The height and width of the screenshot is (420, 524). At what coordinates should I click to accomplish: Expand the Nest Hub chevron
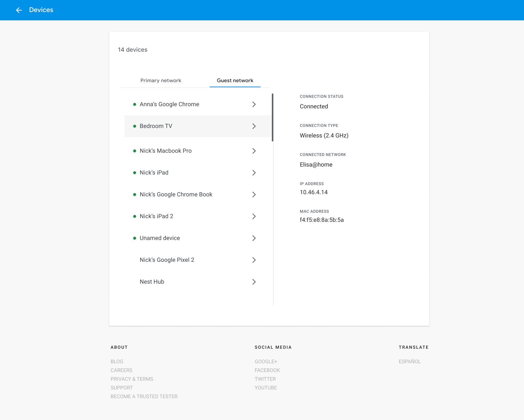pyautogui.click(x=254, y=282)
